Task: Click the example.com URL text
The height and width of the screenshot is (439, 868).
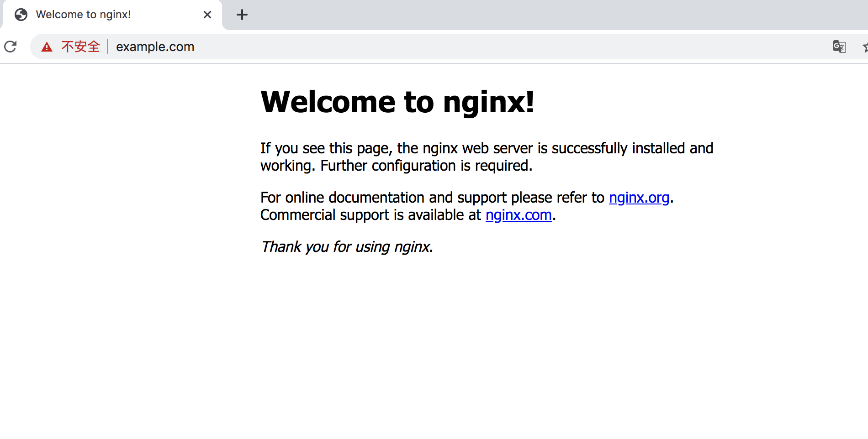Action: click(x=155, y=47)
